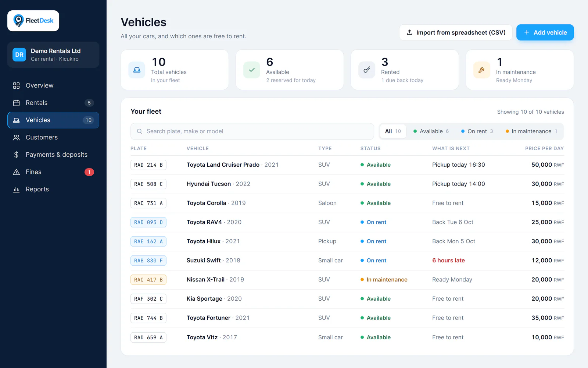Viewport: 588px width, 368px height.
Task: Open Reports section
Action: point(53,189)
